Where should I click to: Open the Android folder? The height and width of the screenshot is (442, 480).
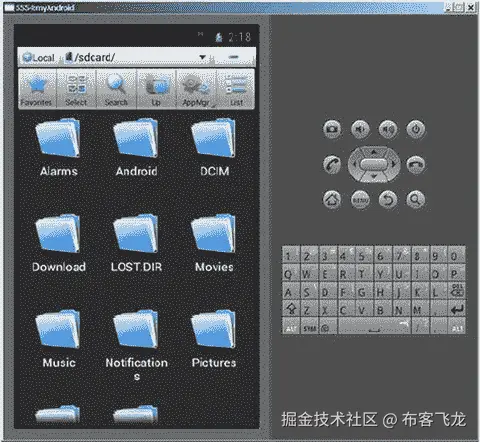(136, 147)
